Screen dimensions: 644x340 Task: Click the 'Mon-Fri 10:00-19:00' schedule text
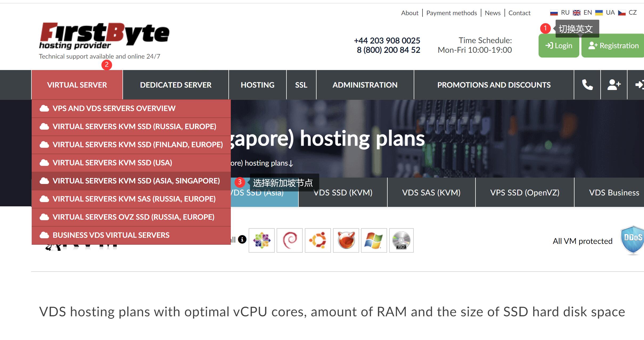pyautogui.click(x=475, y=50)
